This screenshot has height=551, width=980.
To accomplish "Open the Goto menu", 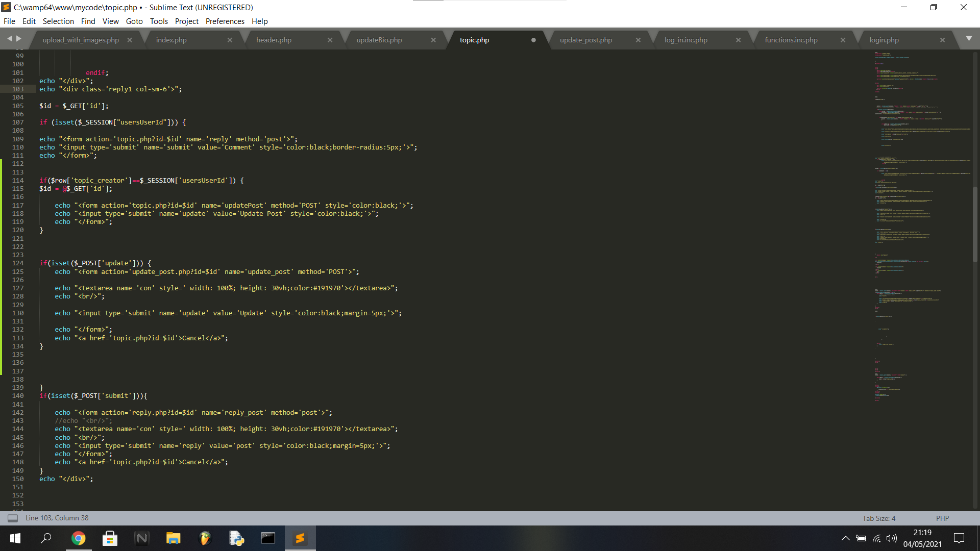I will pyautogui.click(x=134, y=21).
